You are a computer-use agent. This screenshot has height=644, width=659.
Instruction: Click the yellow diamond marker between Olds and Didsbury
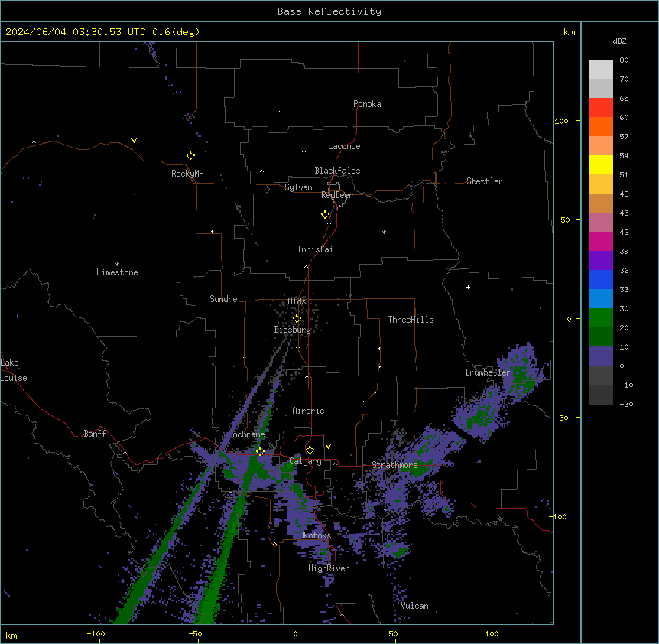tap(297, 319)
